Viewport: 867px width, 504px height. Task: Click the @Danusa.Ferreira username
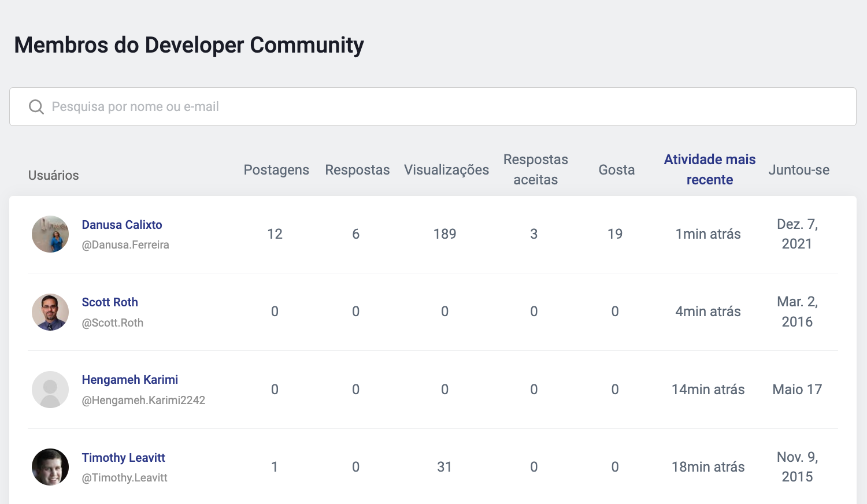coord(125,245)
